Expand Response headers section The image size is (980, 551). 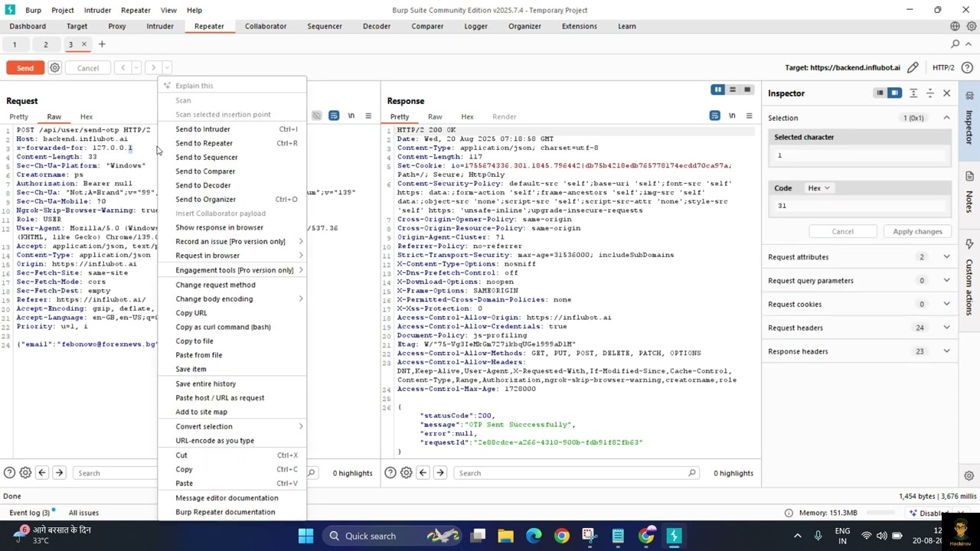[x=946, y=351]
